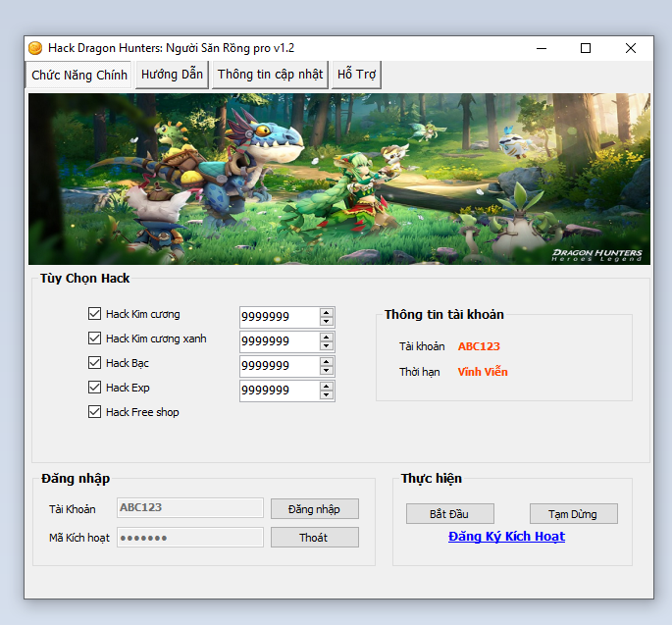
Task: Decrease Hack Kim cương value with down arrow
Action: (x=327, y=321)
